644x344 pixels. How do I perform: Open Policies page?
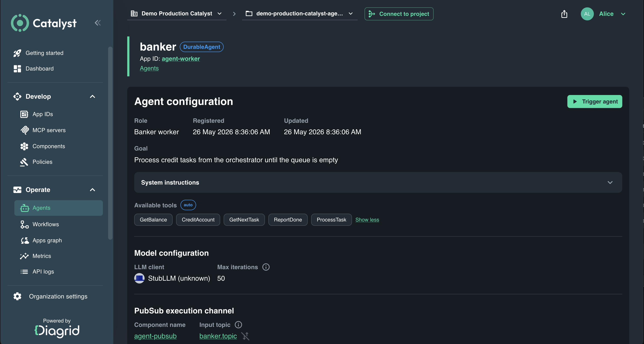tap(43, 162)
